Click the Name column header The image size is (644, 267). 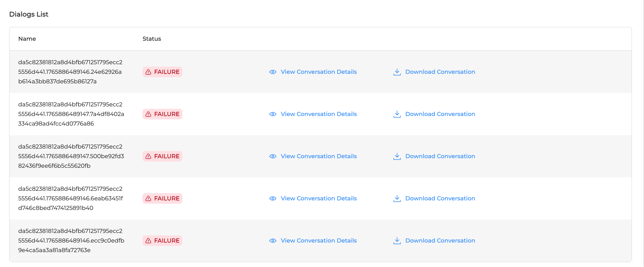coord(27,39)
